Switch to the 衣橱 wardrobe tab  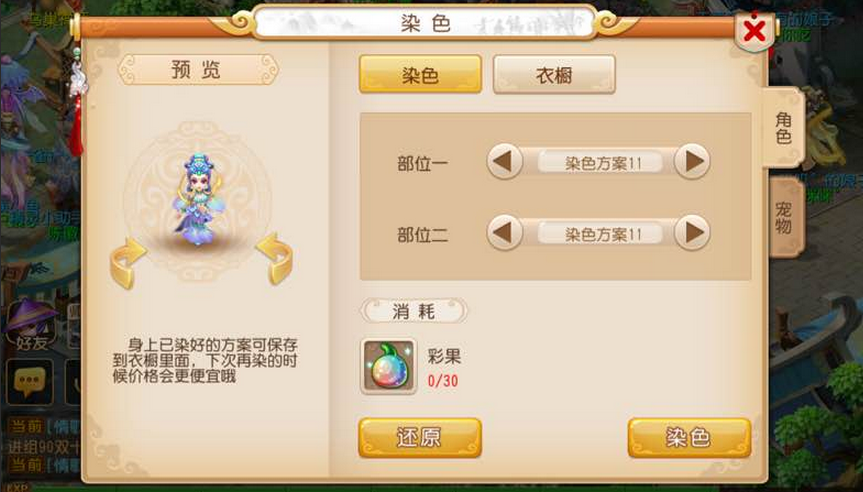[554, 74]
